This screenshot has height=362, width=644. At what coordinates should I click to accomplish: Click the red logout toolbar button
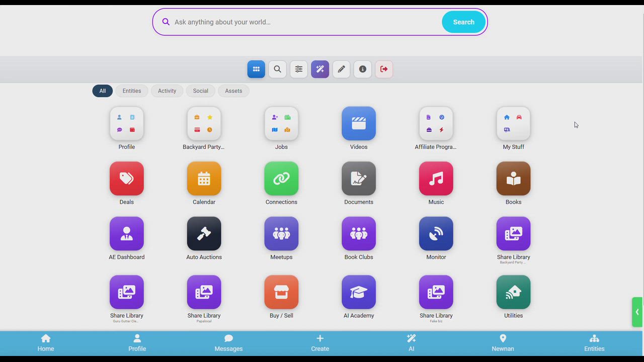coord(384,69)
